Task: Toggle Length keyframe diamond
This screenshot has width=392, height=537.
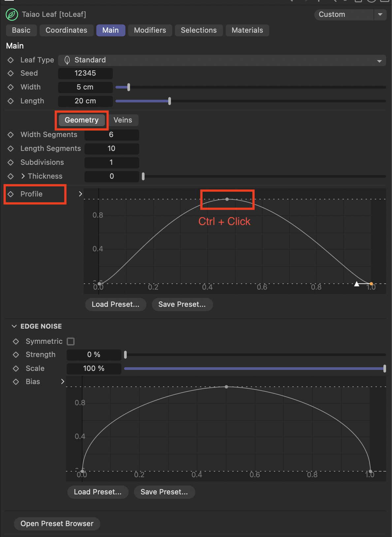Action: point(11,101)
